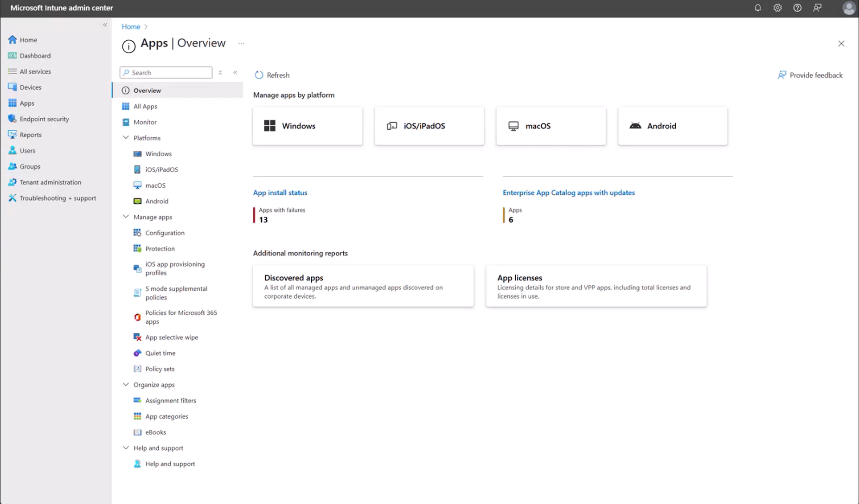Open App selective wipe settings
859x504 pixels.
click(172, 337)
